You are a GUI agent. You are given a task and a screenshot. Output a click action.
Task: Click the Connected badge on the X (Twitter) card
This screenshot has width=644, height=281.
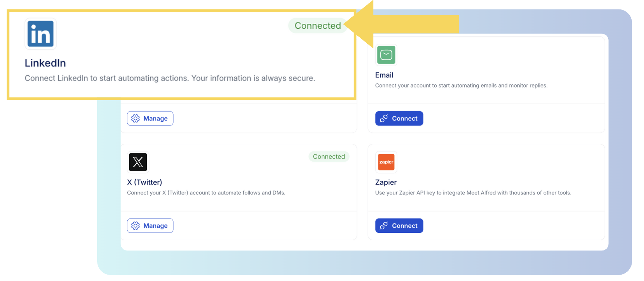tap(329, 157)
